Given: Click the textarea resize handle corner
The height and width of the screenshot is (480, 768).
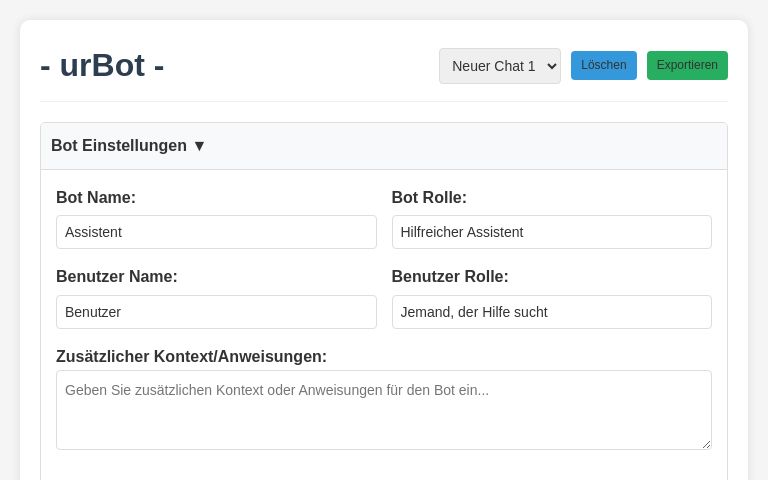Looking at the screenshot, I should (x=706, y=444).
